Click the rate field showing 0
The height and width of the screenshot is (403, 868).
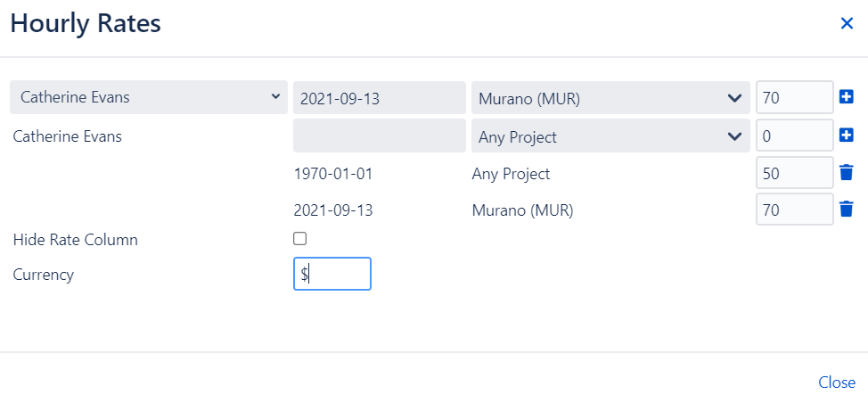(794, 136)
